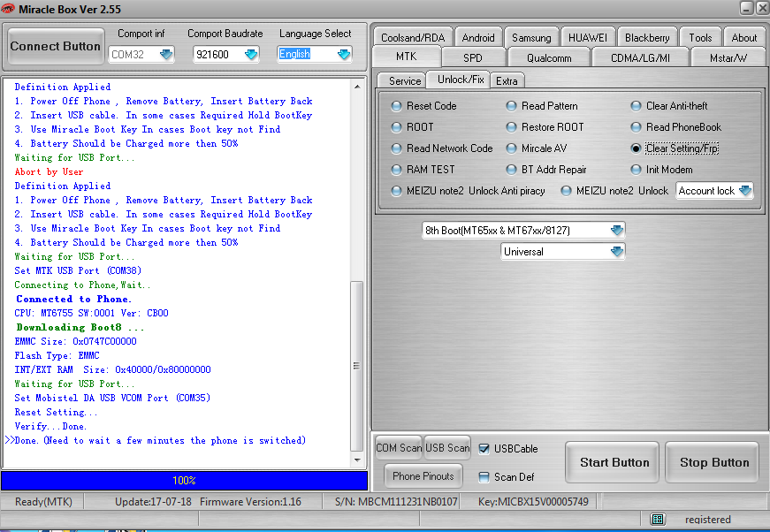Screen dimensions: 770x532
Task: Click the Miracle Box title bar logo icon
Action: tap(8, 8)
